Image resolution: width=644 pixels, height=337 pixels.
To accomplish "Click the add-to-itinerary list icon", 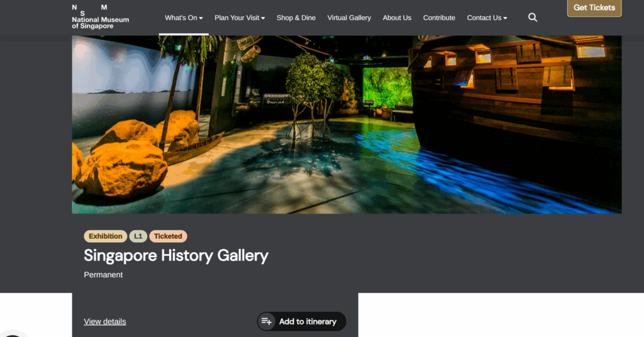I will (x=267, y=321).
